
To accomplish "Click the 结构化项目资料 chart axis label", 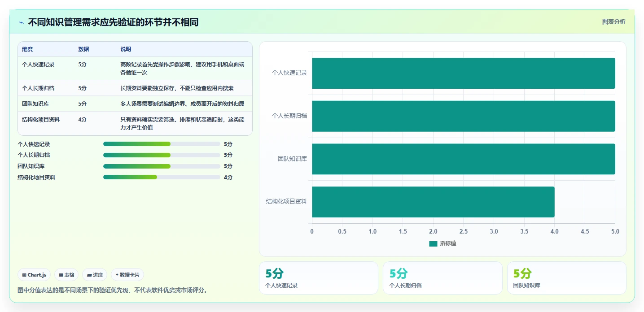I will (286, 202).
